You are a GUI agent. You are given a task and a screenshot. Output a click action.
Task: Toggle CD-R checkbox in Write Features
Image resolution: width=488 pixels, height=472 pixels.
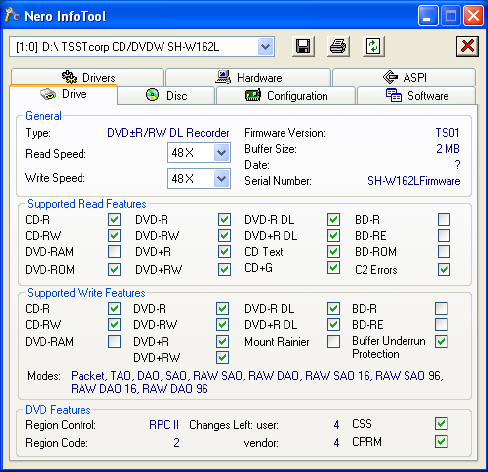coord(114,308)
